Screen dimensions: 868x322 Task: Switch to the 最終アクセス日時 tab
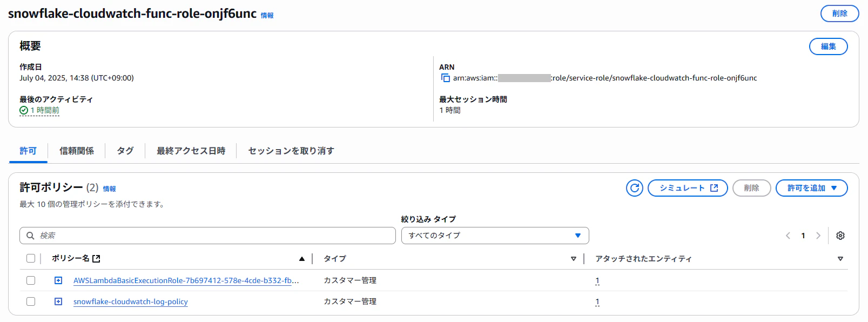(191, 151)
